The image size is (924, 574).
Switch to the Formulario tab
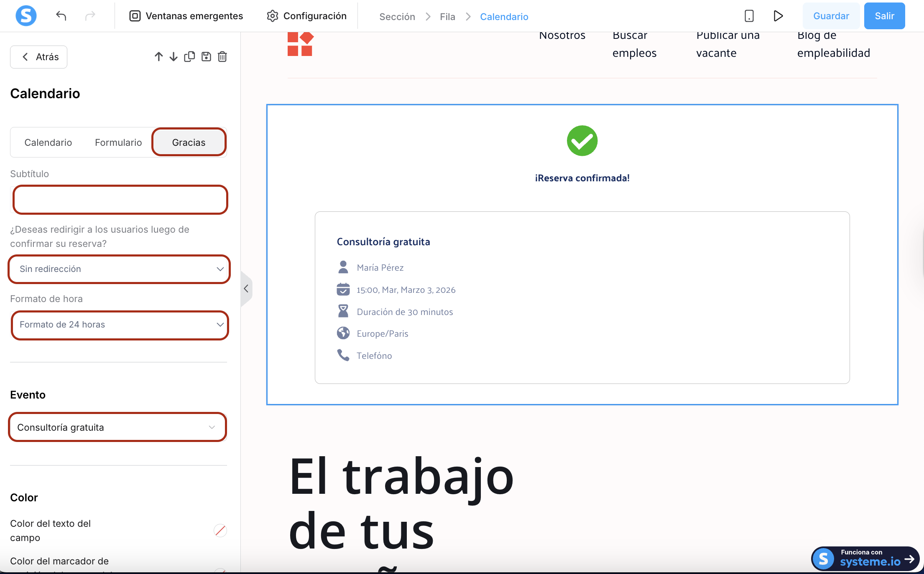118,142
